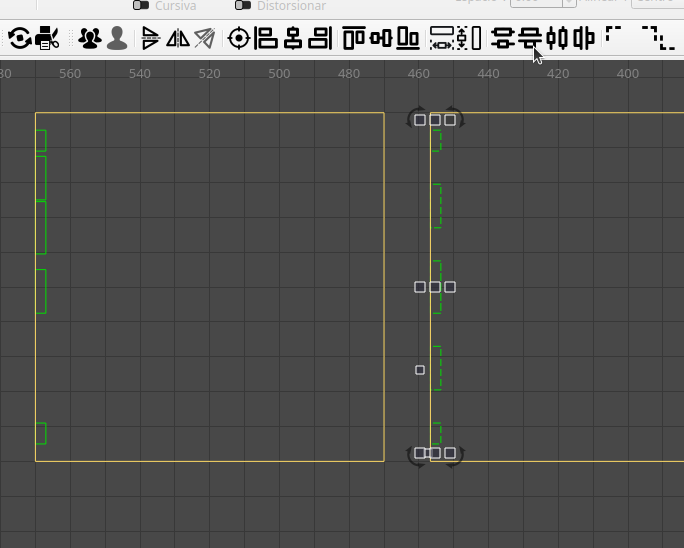Select the left yellow rectangle's right edge
Viewport: 684px width, 548px height.
pyautogui.click(x=384, y=287)
